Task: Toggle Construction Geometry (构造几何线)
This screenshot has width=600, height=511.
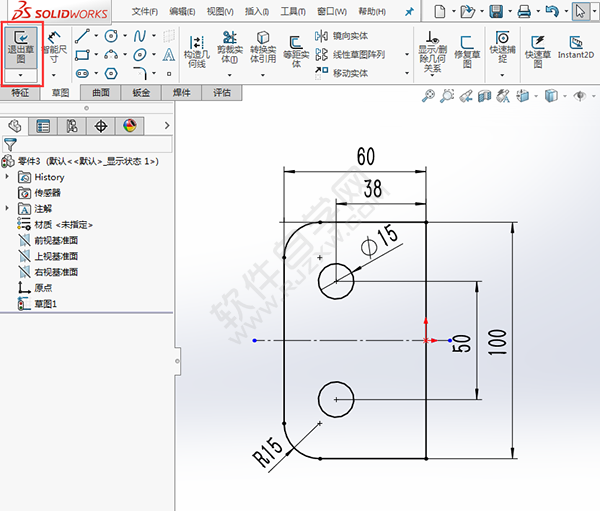Action: [197, 51]
